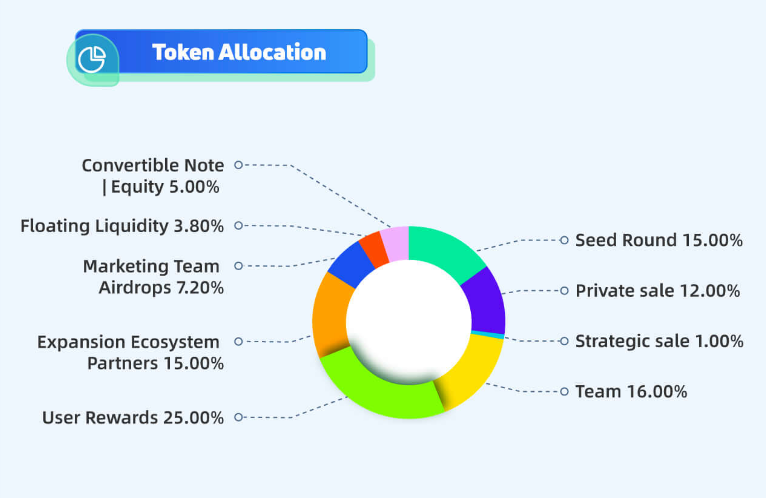This screenshot has width=766, height=498.
Task: Click the pie chart icon beside Token Allocation
Action: [x=92, y=60]
